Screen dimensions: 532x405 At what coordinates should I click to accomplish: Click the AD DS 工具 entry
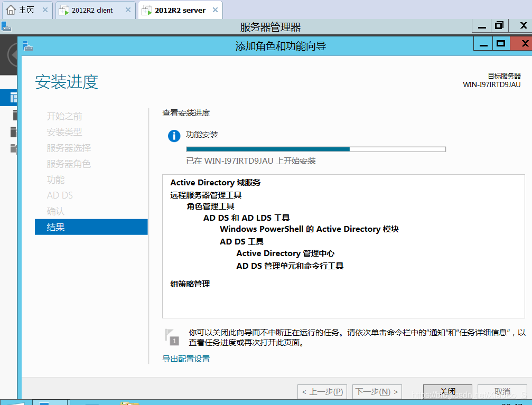241,241
